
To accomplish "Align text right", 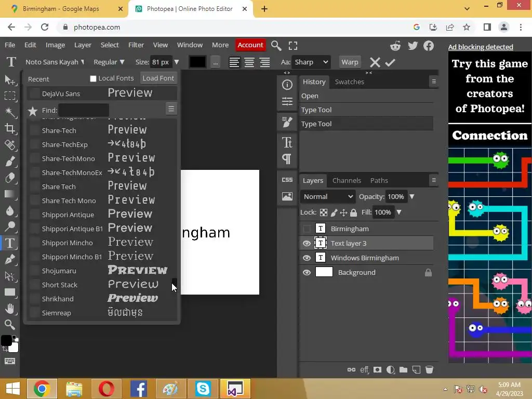I will pyautogui.click(x=264, y=62).
